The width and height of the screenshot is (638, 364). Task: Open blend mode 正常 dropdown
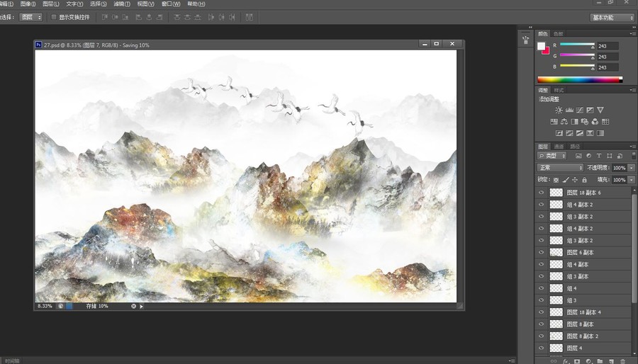(x=560, y=168)
